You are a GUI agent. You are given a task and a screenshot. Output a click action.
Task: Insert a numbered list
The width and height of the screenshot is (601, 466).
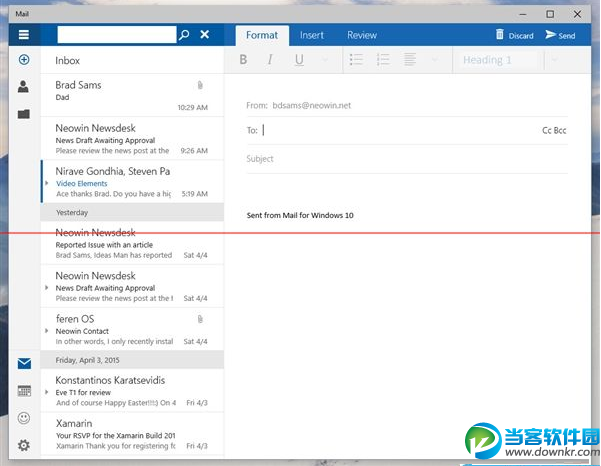point(383,59)
